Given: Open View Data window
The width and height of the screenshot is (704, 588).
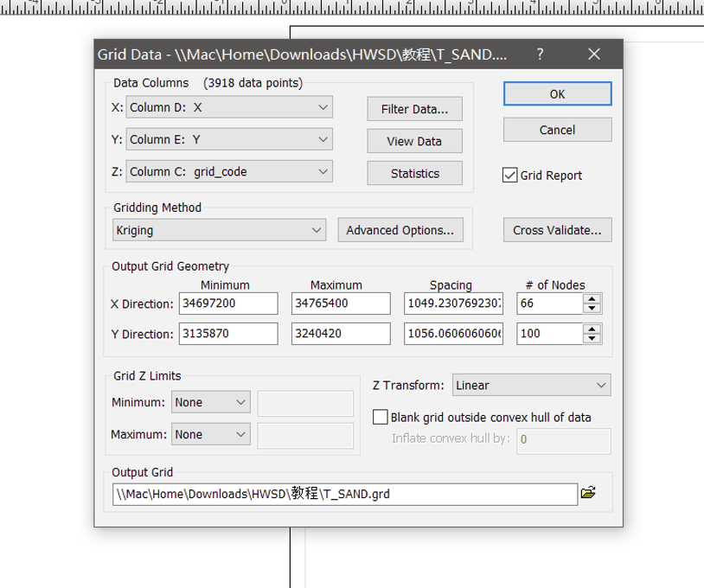Looking at the screenshot, I should tap(414, 141).
